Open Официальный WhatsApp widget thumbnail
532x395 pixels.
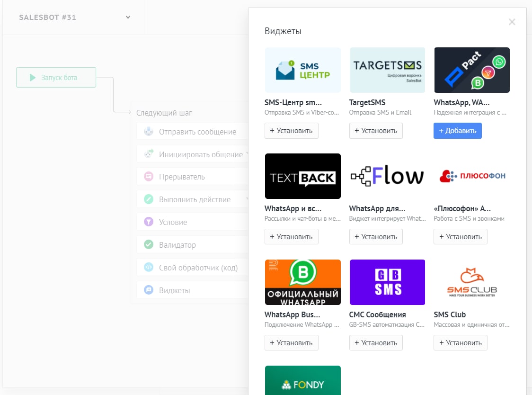point(302,282)
